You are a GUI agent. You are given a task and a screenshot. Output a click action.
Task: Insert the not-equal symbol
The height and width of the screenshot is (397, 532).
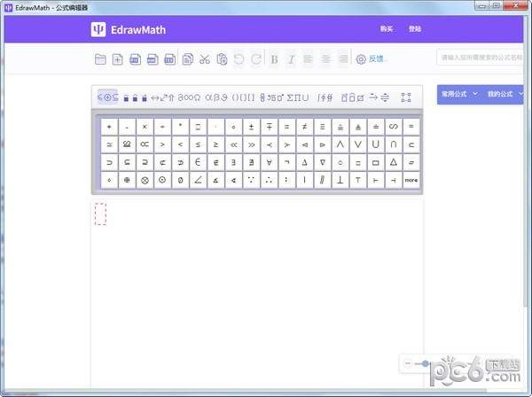(x=304, y=127)
